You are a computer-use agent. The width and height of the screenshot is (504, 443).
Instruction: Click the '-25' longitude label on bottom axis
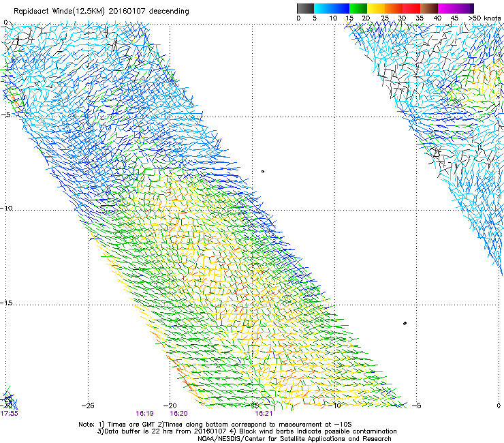click(x=88, y=406)
